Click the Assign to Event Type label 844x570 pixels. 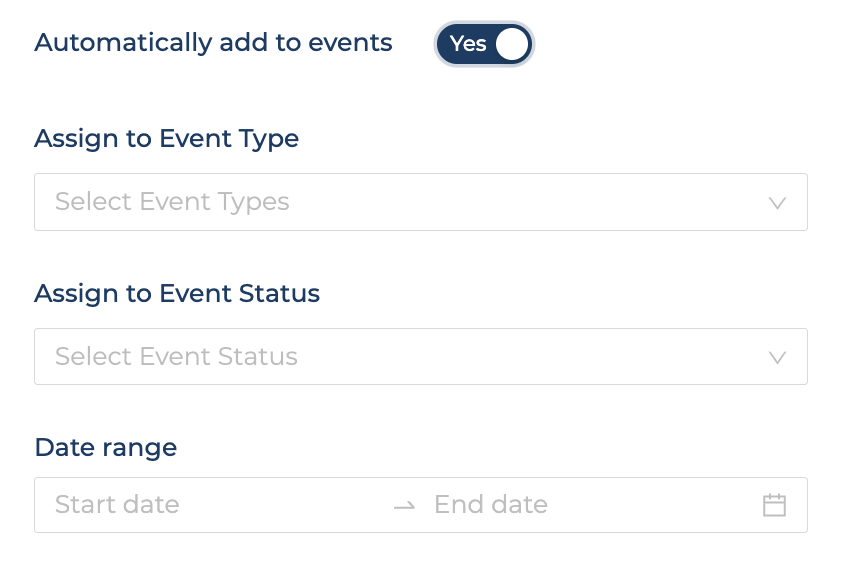click(166, 139)
